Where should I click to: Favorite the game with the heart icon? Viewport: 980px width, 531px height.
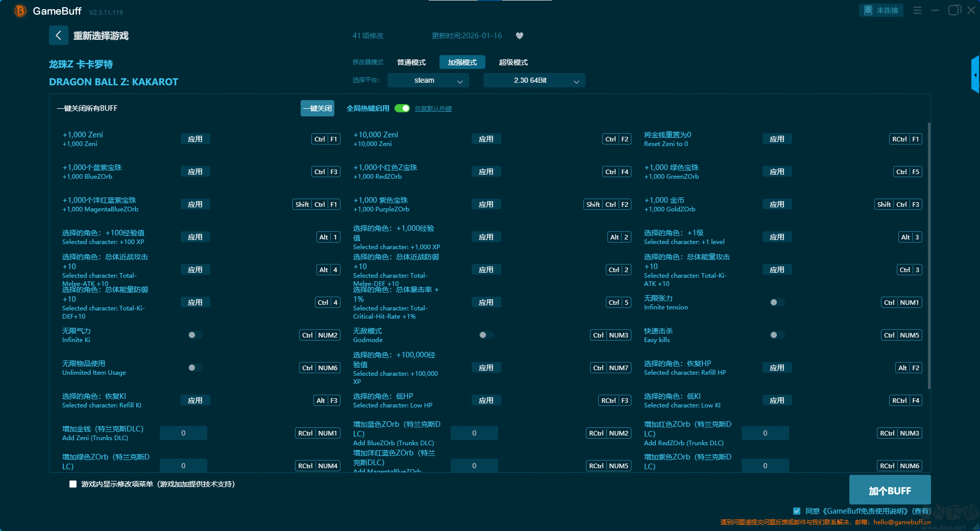point(520,36)
